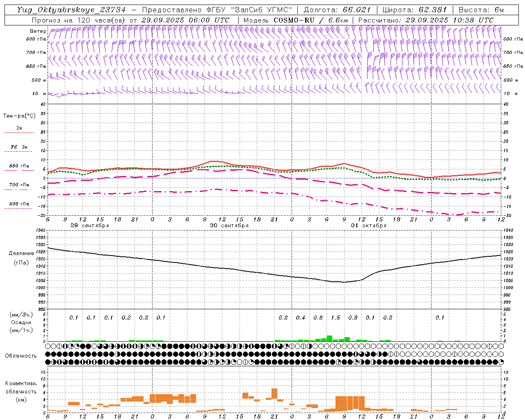Click the red 2м legend line sample
Image resolution: width=525 pixels, height=420 pixels.
[x=19, y=132]
